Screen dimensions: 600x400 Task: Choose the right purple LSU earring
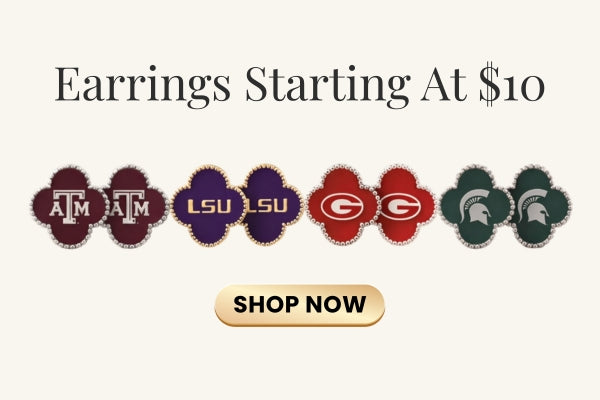pyautogui.click(x=270, y=206)
